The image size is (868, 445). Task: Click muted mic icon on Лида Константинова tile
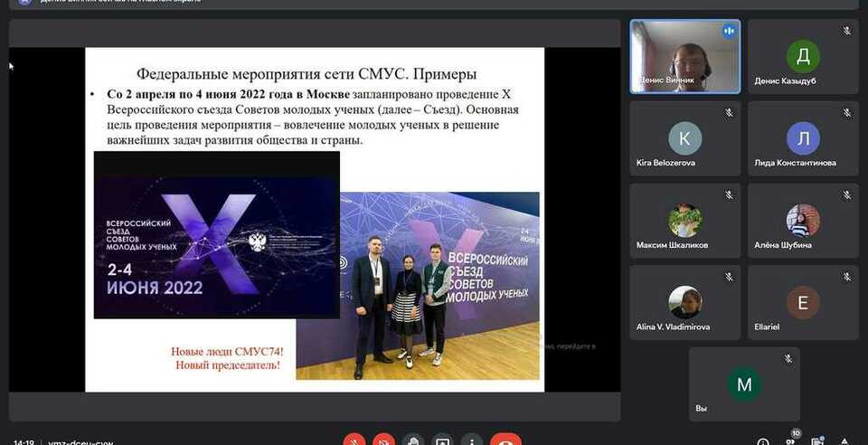click(847, 113)
